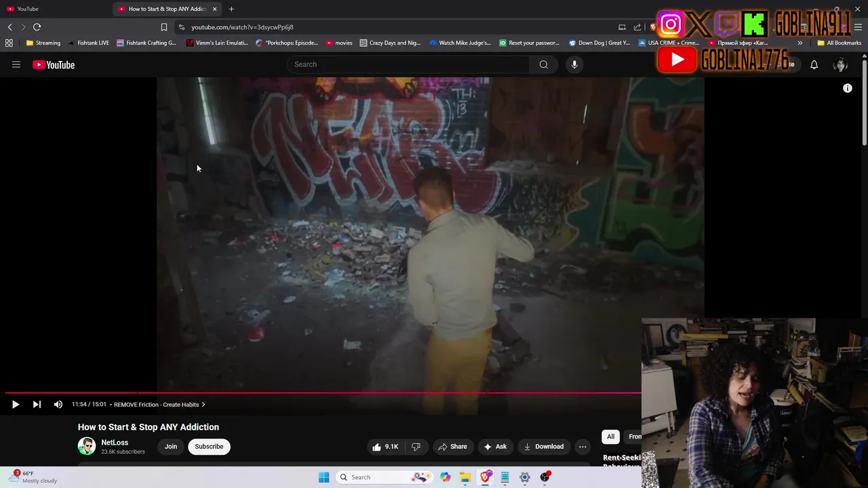Close the How to Start & Stop tab
Viewport: 868px width, 488px height.
point(215,9)
